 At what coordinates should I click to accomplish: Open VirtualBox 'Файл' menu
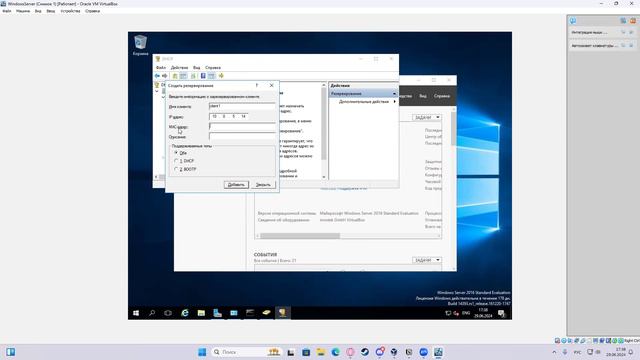click(x=7, y=11)
